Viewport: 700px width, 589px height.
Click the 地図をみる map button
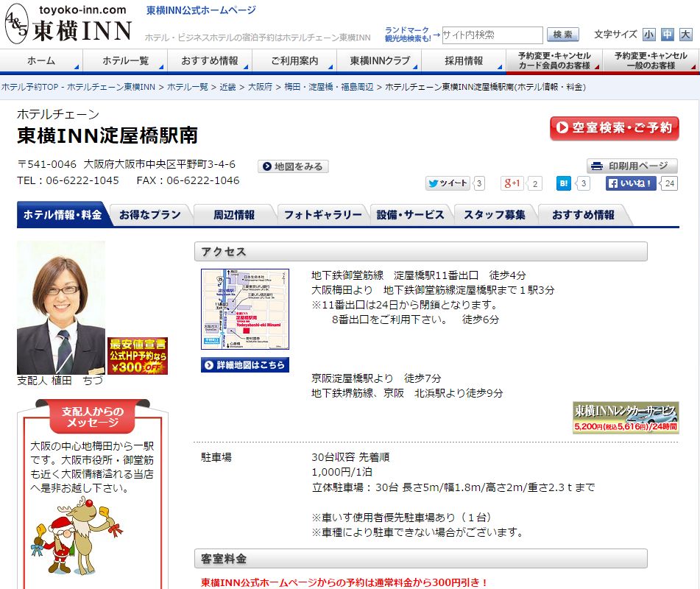pyautogui.click(x=293, y=166)
